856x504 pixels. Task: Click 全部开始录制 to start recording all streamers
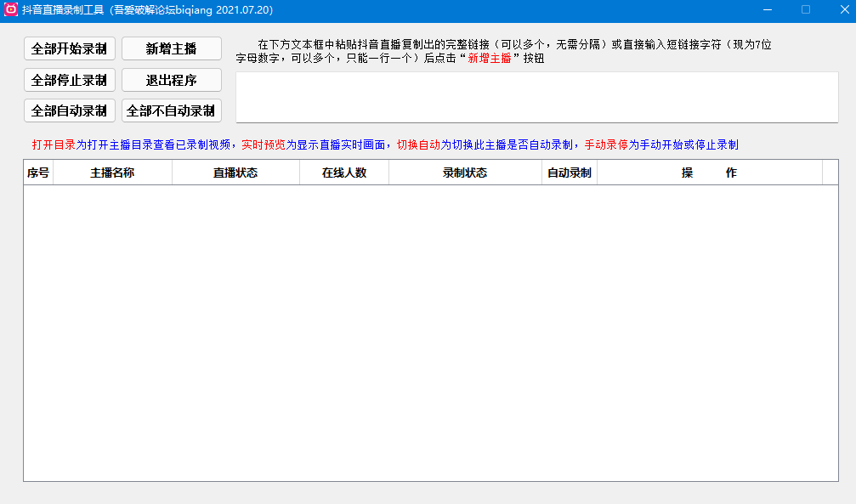69,48
